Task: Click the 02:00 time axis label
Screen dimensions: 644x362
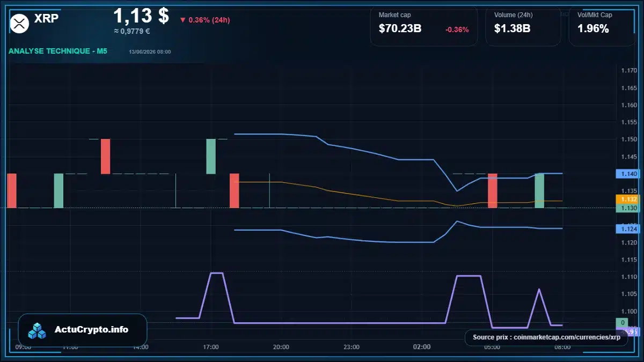Action: click(x=422, y=347)
